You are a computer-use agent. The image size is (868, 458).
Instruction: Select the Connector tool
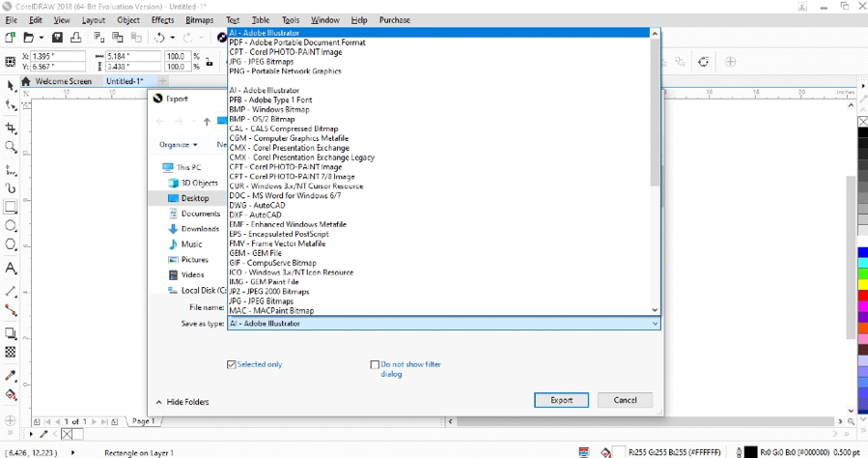[x=11, y=310]
